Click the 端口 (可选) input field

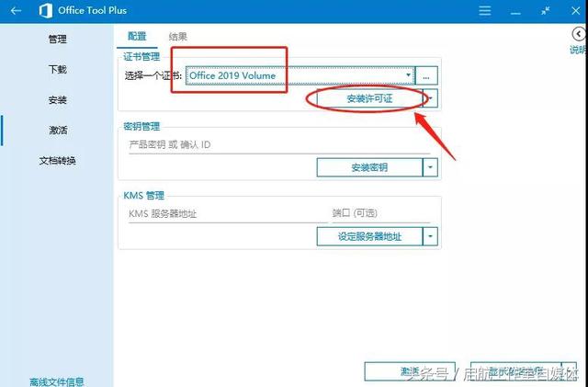coord(380,214)
